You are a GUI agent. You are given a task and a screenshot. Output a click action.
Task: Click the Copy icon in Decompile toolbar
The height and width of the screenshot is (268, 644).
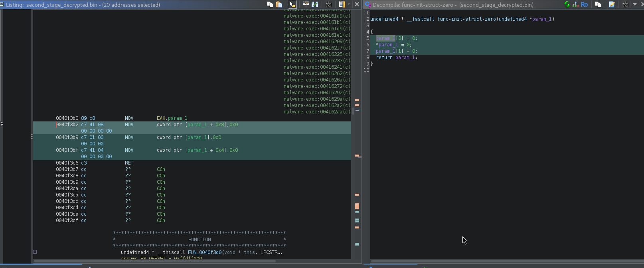tap(598, 4)
